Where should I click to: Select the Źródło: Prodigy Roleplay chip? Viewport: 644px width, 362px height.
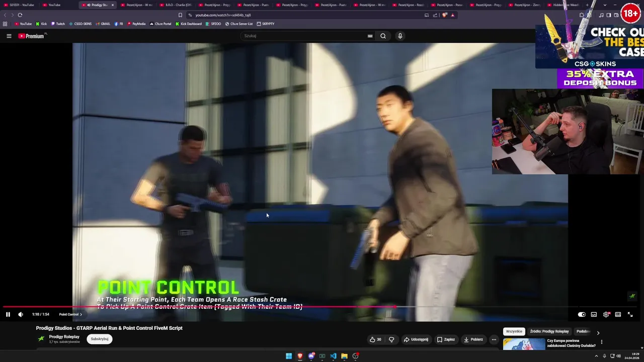[x=549, y=331]
